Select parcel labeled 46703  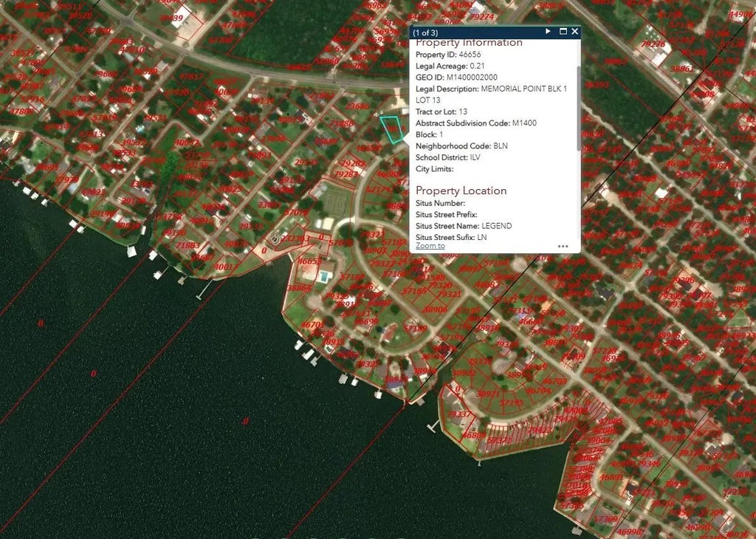554,382
